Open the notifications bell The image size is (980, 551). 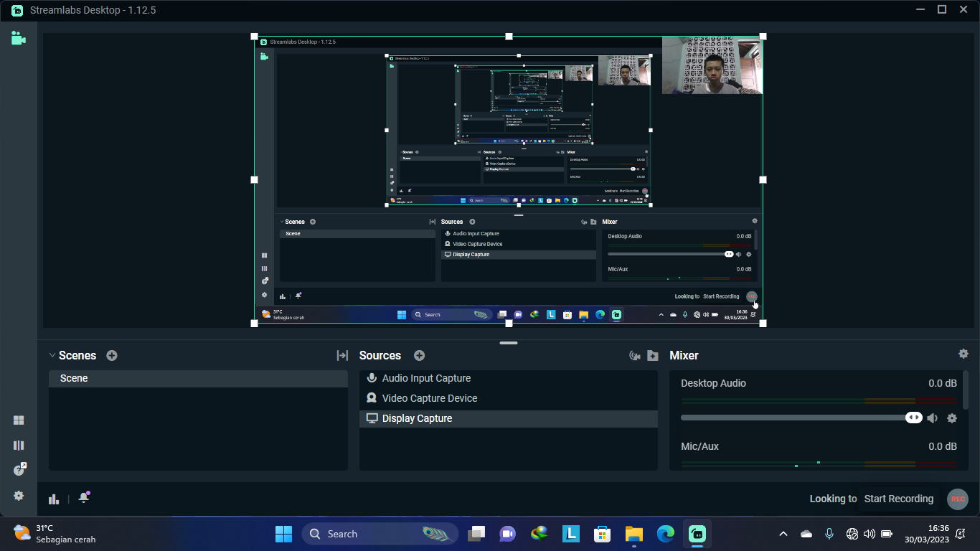(x=84, y=497)
